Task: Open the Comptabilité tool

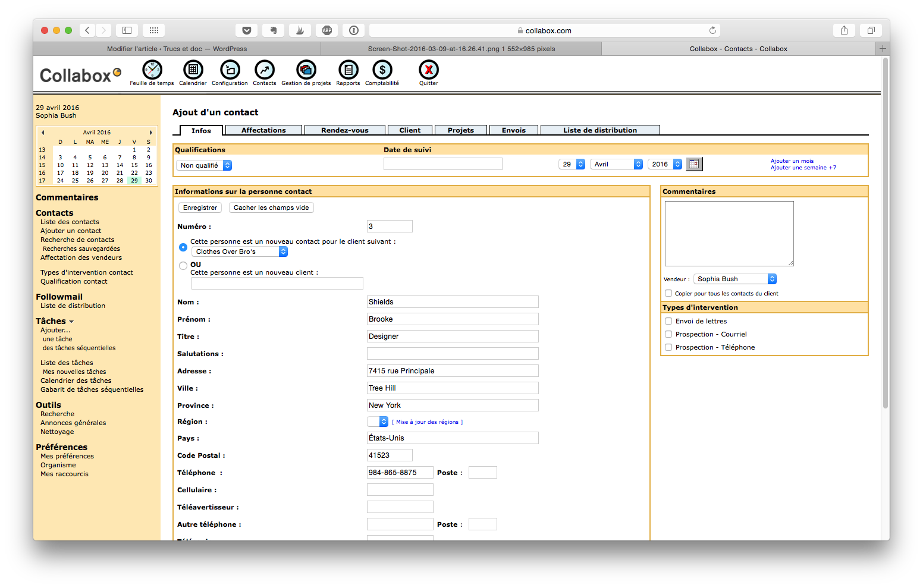Action: tap(381, 70)
